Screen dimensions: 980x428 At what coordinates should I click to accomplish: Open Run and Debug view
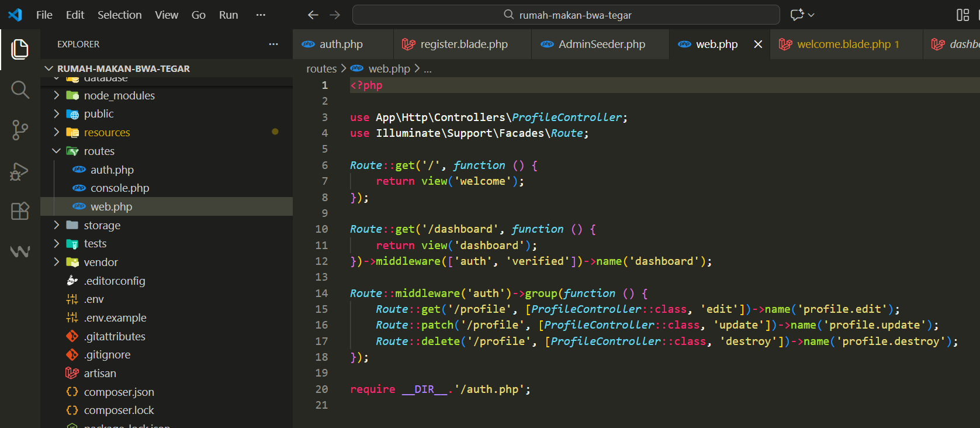[x=20, y=171]
